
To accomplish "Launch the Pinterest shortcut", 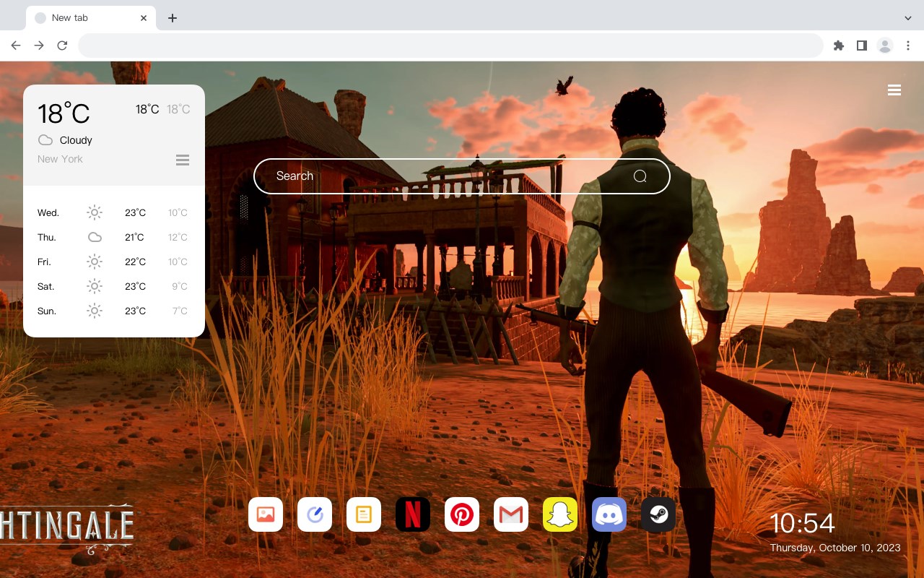I will [x=462, y=514].
